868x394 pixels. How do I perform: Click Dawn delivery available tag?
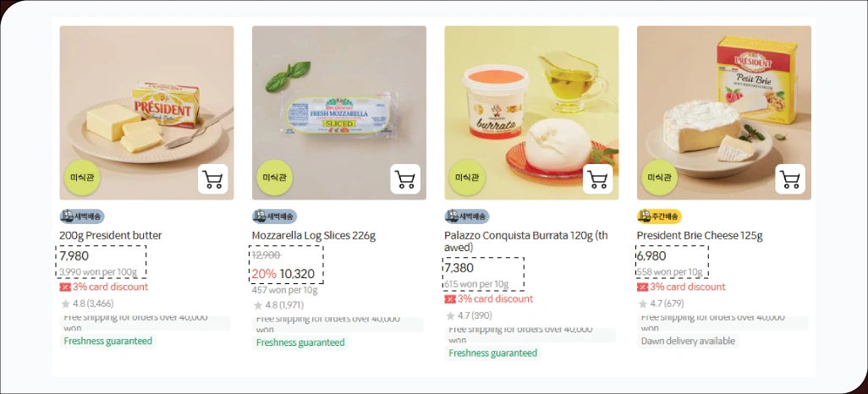click(x=688, y=341)
